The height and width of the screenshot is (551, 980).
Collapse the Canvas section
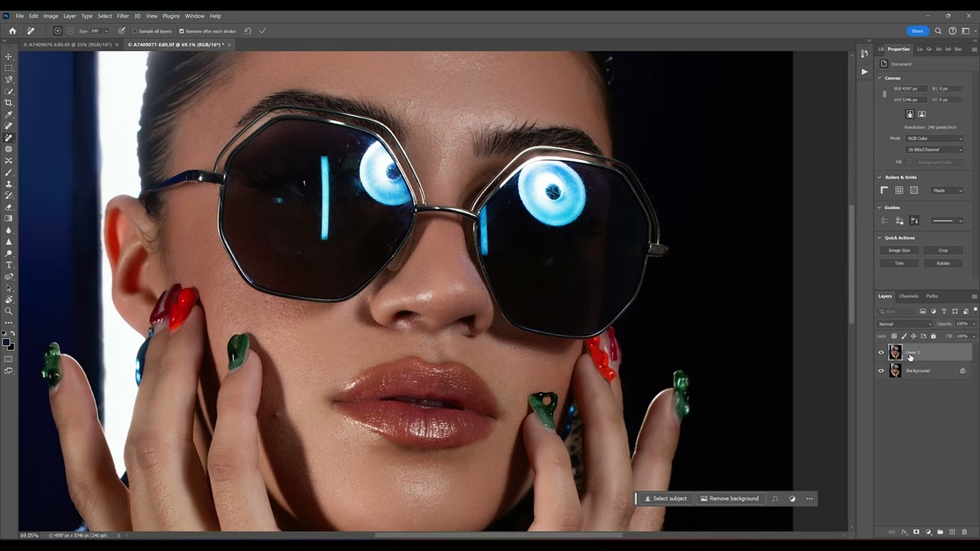pos(879,78)
